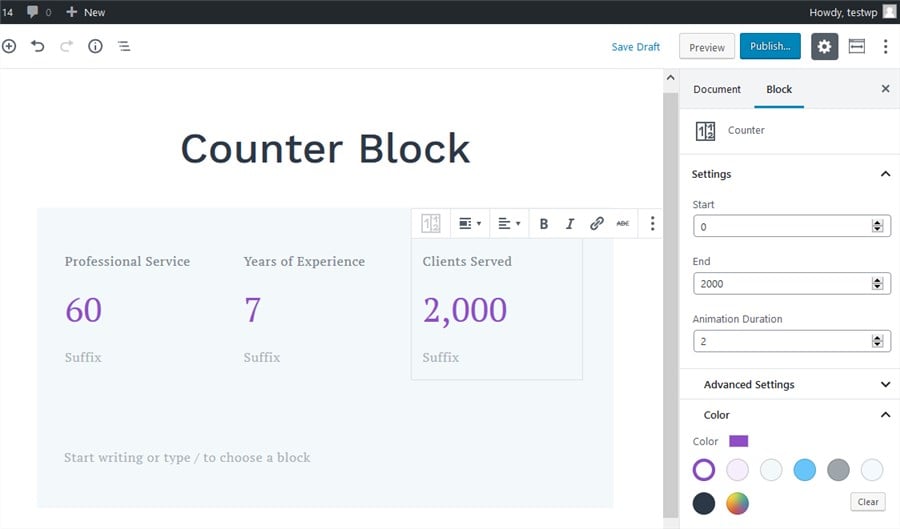Expand the Advanced Settings section
The width and height of the screenshot is (900, 529).
(885, 385)
